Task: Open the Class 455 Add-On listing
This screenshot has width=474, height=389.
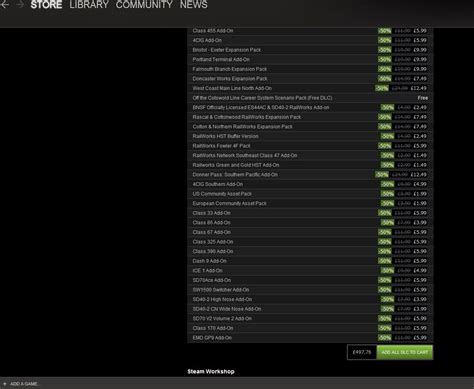Action: [310, 31]
